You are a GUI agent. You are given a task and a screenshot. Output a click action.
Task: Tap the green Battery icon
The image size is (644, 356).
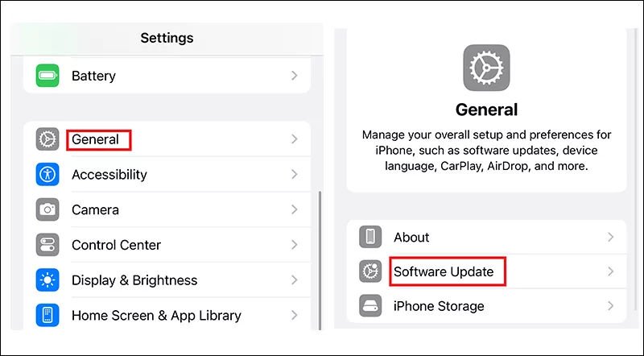point(48,76)
